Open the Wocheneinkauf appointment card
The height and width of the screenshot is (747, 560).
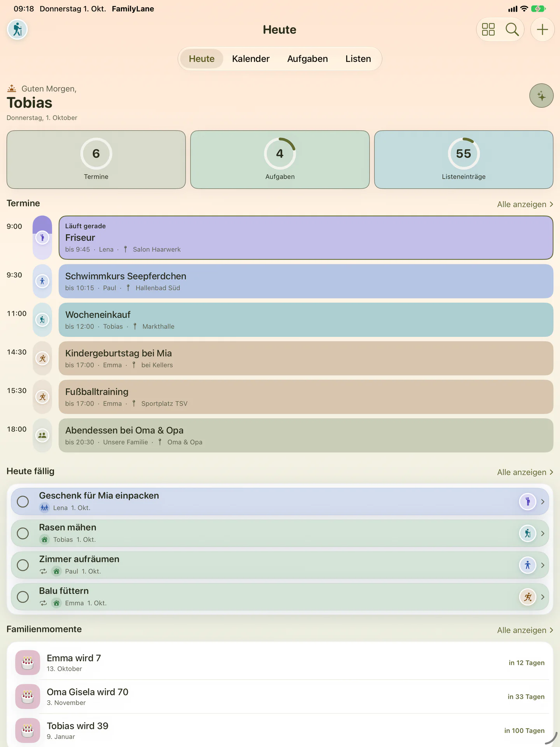click(x=306, y=320)
